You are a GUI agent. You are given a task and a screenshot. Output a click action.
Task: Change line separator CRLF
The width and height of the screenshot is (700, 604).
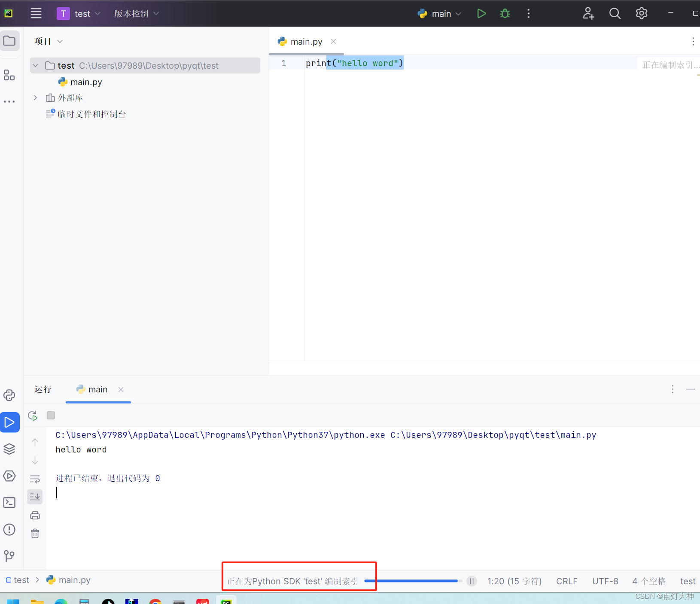(567, 581)
